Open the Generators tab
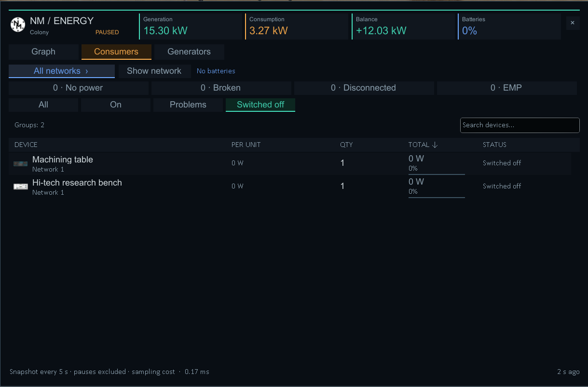Image resolution: width=588 pixels, height=387 pixels. [189, 52]
